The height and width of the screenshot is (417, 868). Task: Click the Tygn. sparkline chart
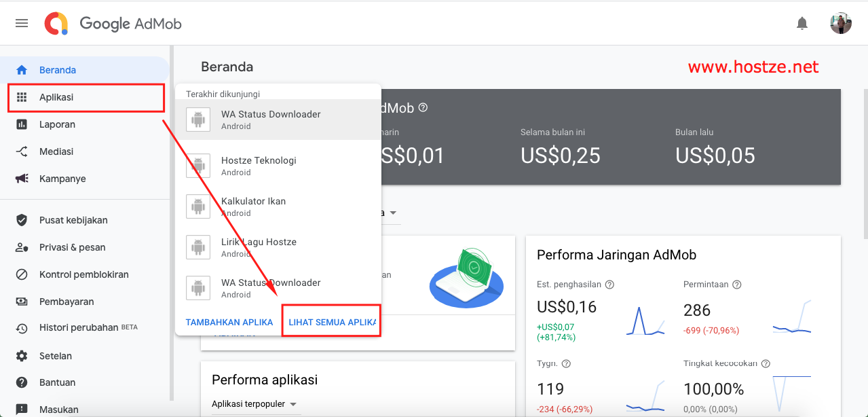pos(645,397)
